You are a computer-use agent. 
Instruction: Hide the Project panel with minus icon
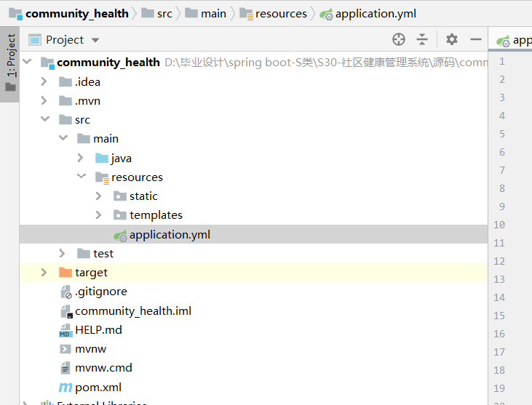pyautogui.click(x=476, y=39)
